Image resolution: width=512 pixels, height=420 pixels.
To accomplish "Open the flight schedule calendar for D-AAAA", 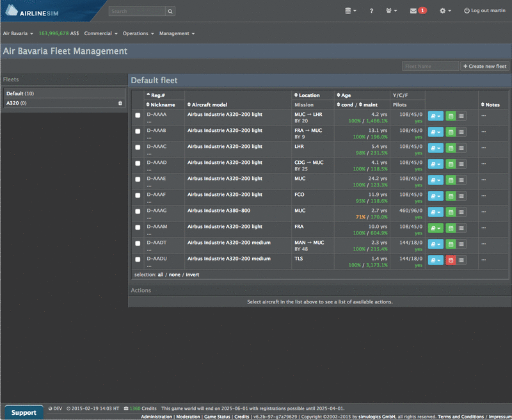I will pyautogui.click(x=450, y=116).
